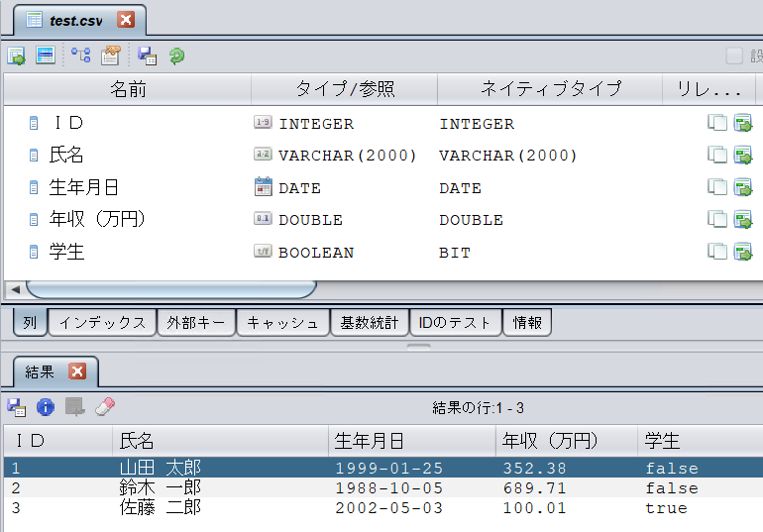Click the ネイティブタイプ column header
763x532 pixels.
550,89
